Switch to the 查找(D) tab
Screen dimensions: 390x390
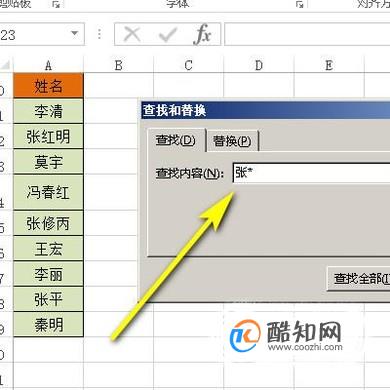tap(176, 140)
